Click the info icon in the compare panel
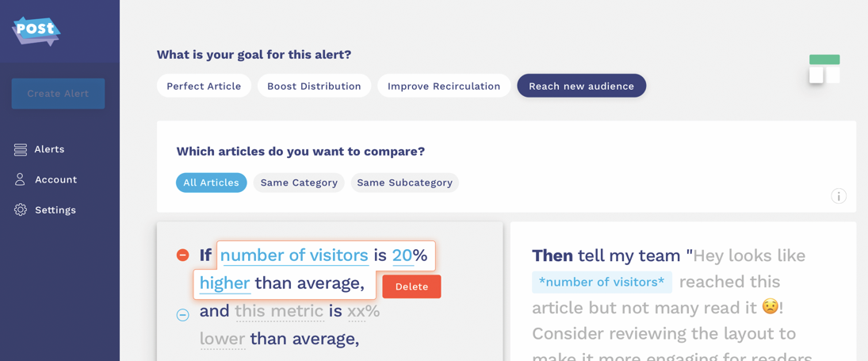 (839, 196)
